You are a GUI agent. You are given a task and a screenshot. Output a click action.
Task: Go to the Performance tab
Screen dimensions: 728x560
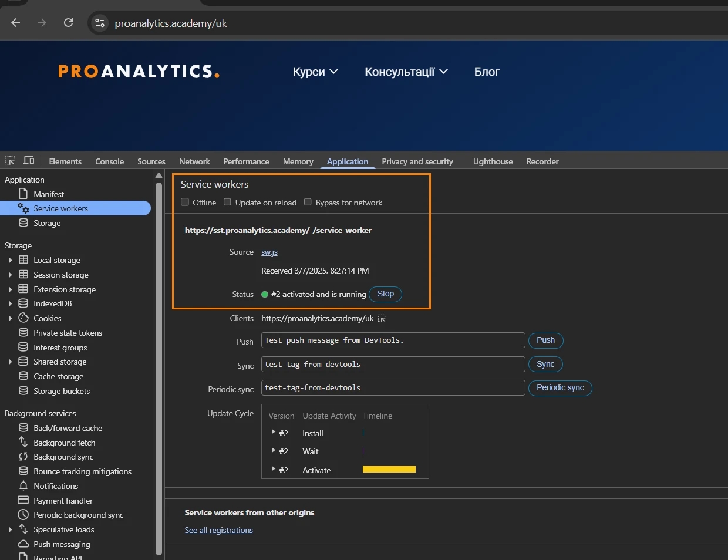coord(246,161)
